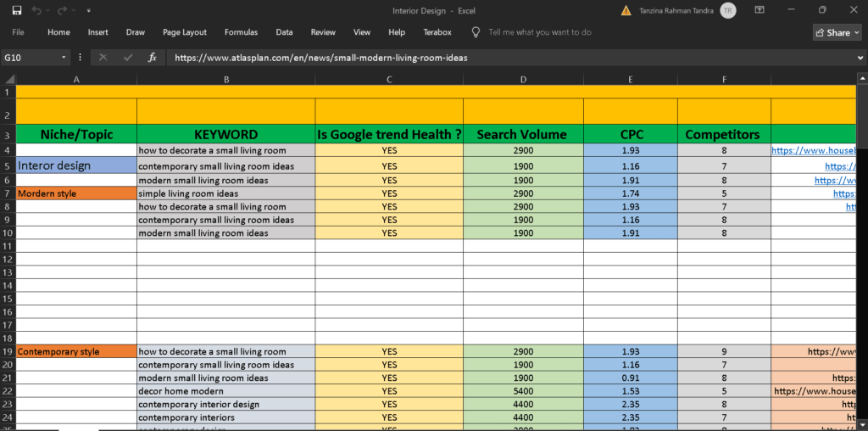Switch to the Home tab
The image size is (868, 431).
pos(58,32)
